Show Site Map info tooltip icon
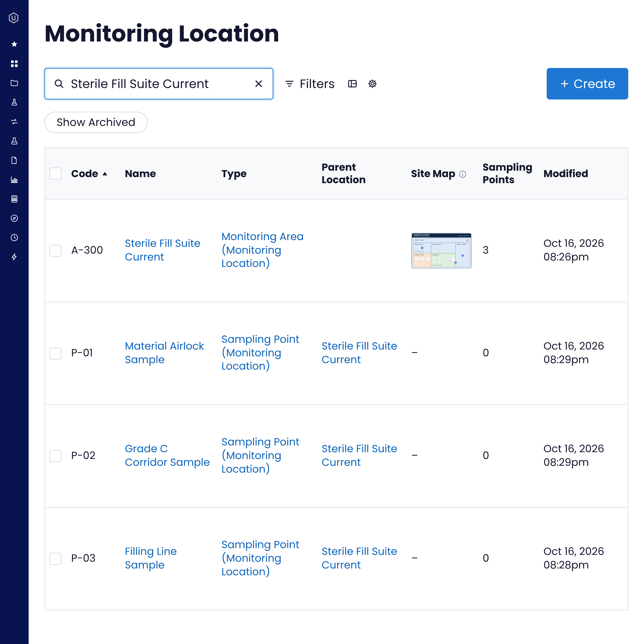The image size is (644, 644). pyautogui.click(x=463, y=174)
